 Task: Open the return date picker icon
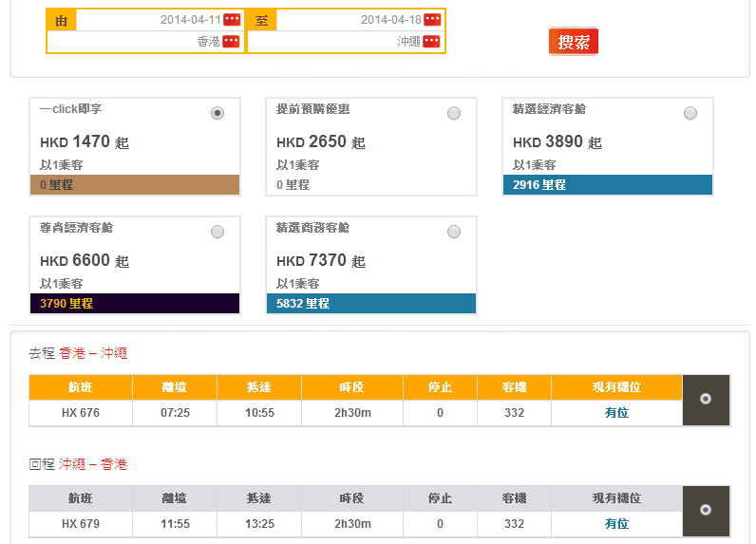432,20
